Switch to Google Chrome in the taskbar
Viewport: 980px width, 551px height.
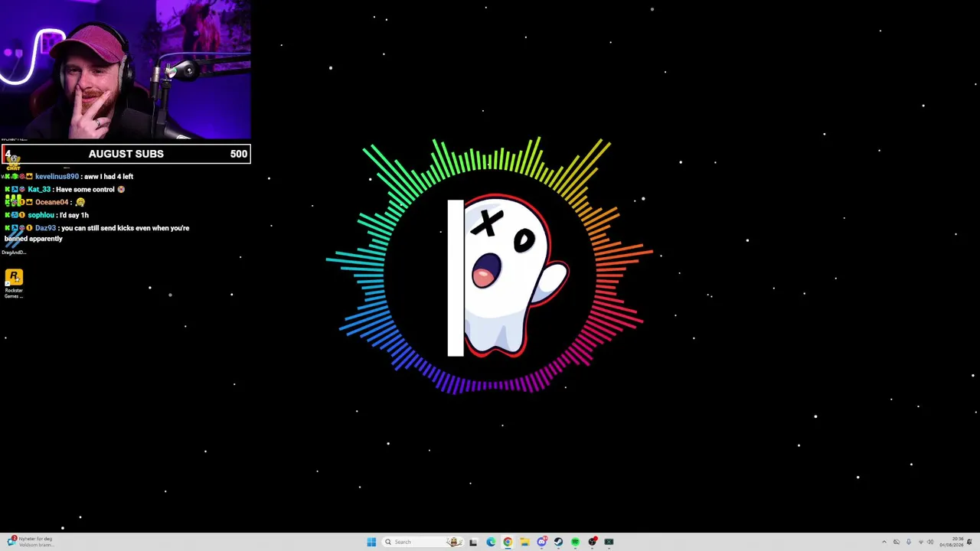click(508, 542)
